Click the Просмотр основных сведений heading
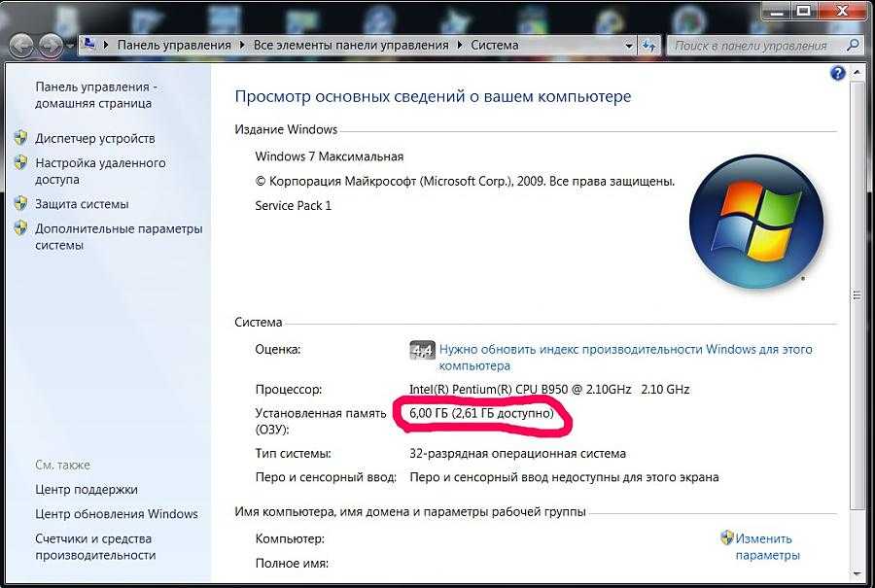 pos(433,97)
